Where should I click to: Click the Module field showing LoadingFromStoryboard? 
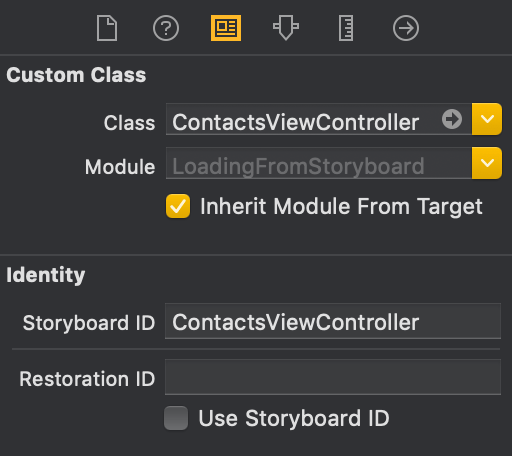point(319,163)
